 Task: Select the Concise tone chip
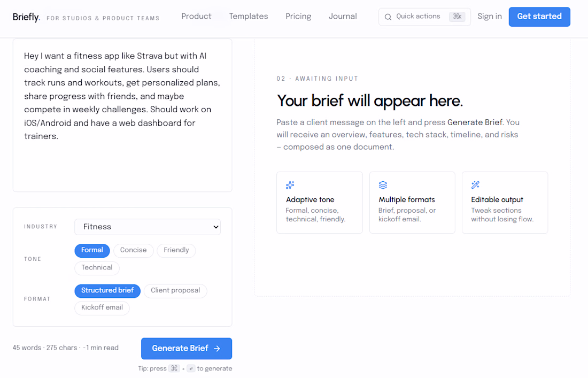point(134,251)
